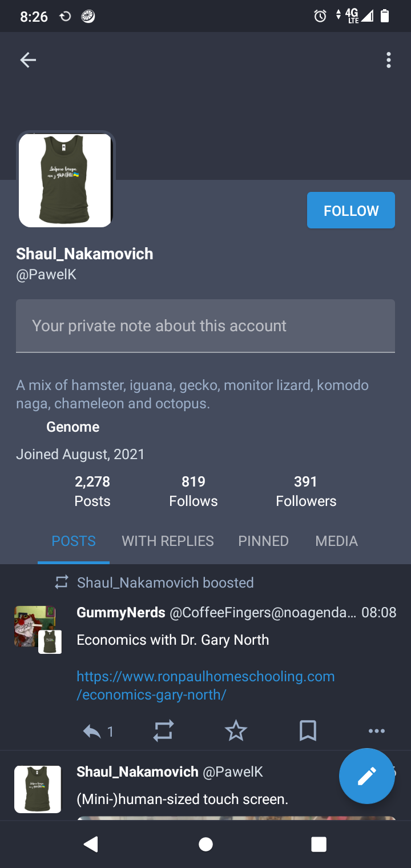
Task: Open more options for the GummyNerds post
Action: 377,731
